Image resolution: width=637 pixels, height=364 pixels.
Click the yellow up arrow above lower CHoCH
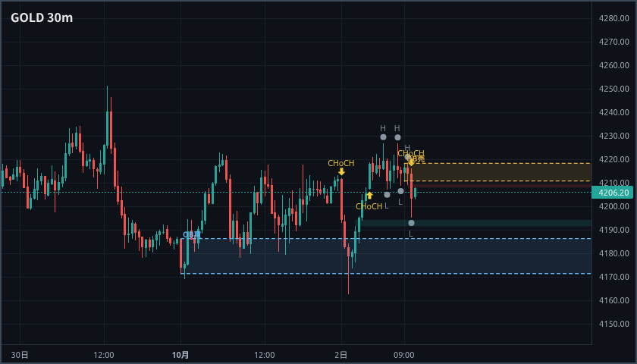tap(369, 196)
